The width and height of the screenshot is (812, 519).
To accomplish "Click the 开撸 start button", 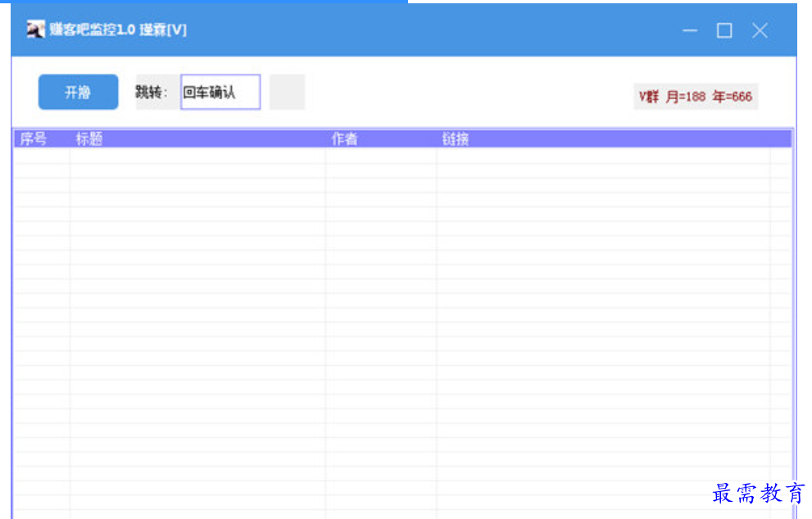I will 78,93.
